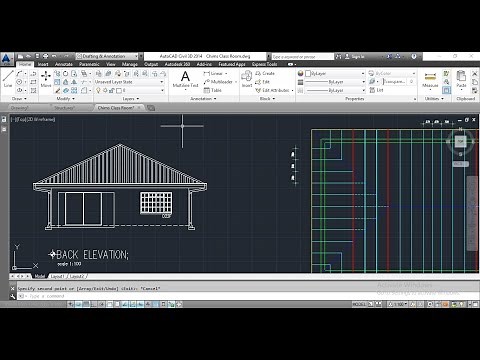Toggle Ortho Mode in the status bar

pos(94,304)
